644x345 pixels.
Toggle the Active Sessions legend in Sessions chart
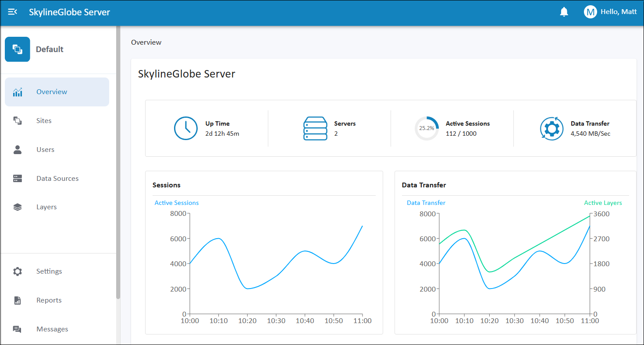coord(177,203)
